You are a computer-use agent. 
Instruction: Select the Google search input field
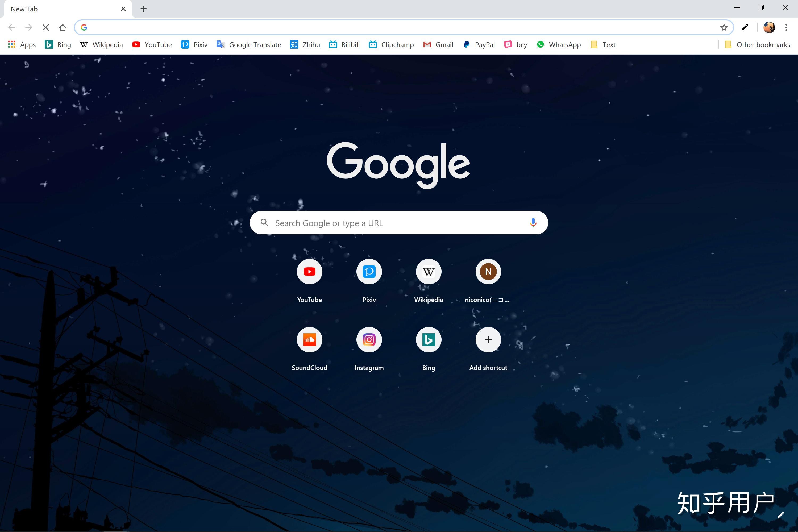(x=399, y=223)
